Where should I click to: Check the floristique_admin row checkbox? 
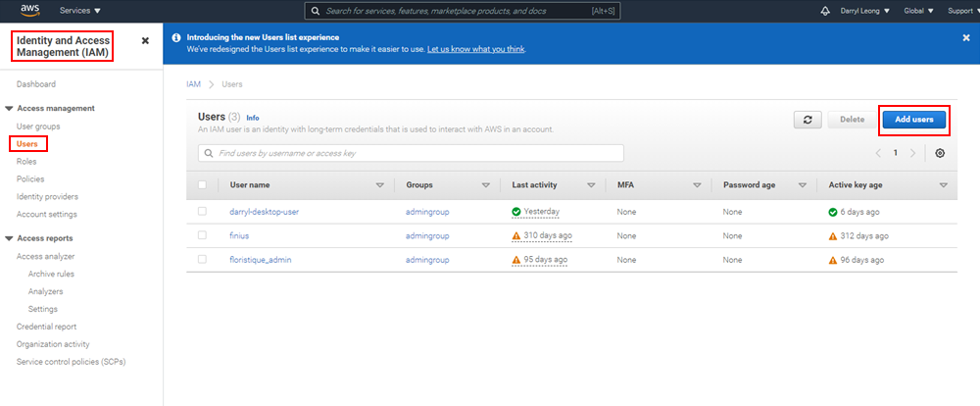pos(202,259)
